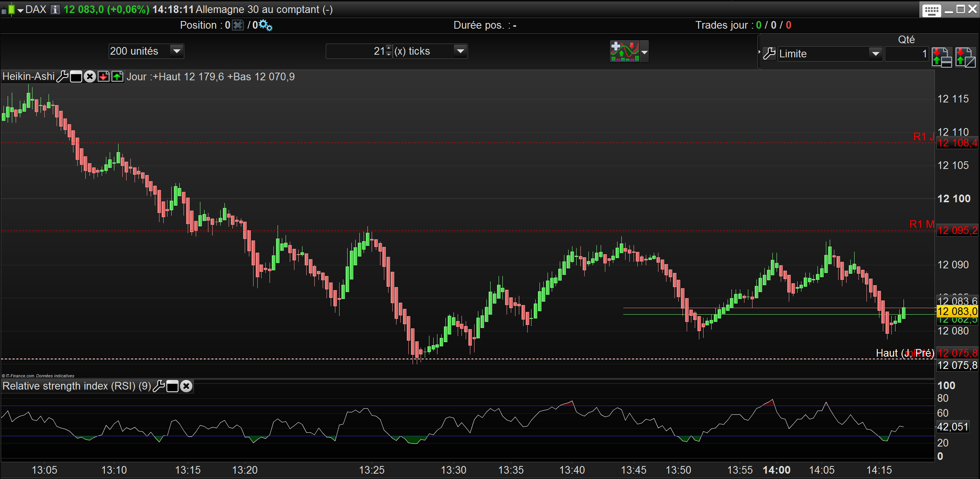Click buy/sell order button with horizontal line
The height and width of the screenshot is (479, 980).
pyautogui.click(x=941, y=57)
